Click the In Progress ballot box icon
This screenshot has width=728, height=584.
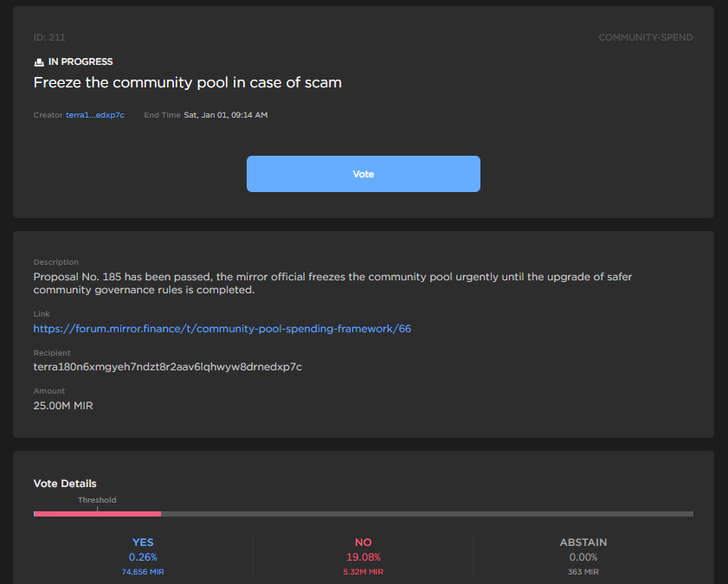pos(39,62)
